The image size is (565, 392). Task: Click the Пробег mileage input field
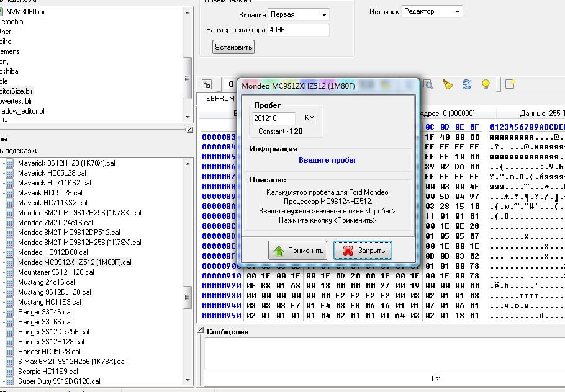point(274,118)
